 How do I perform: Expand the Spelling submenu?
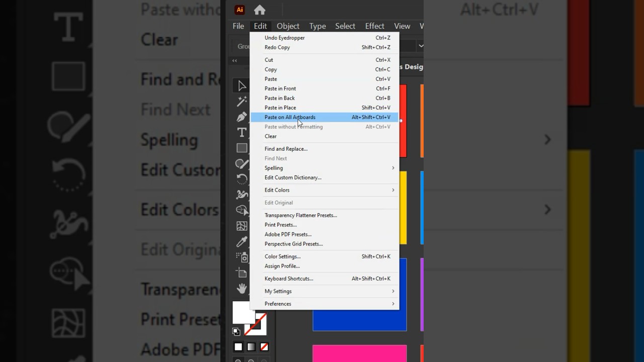tap(325, 168)
